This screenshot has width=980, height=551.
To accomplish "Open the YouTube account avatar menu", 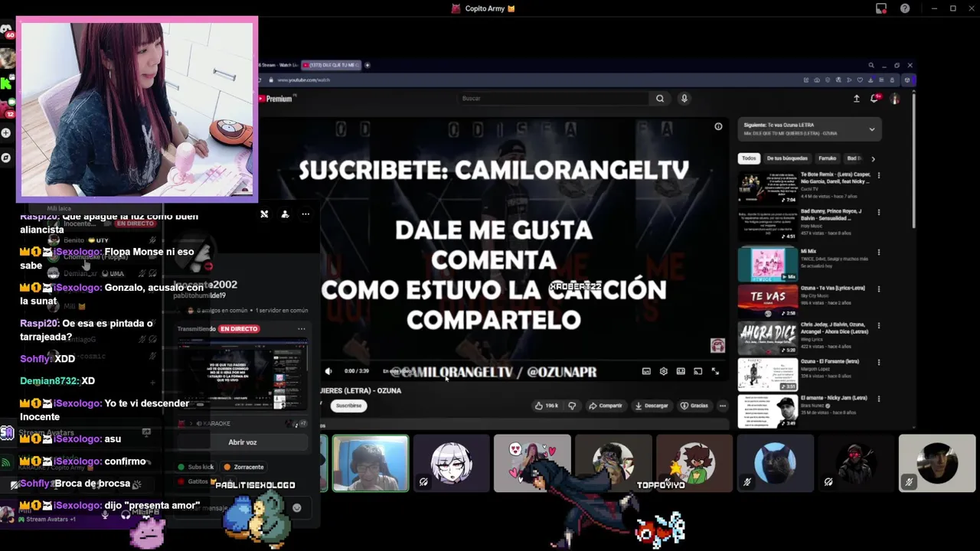I will coord(894,98).
